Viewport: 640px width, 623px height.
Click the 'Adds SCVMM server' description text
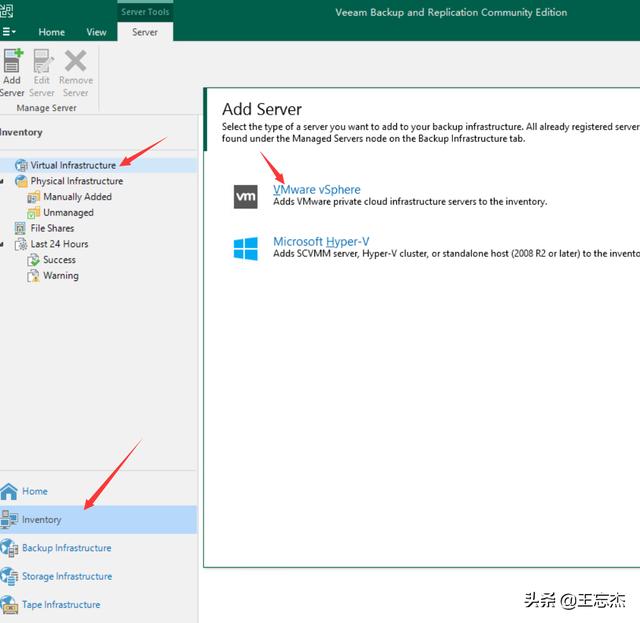456,254
